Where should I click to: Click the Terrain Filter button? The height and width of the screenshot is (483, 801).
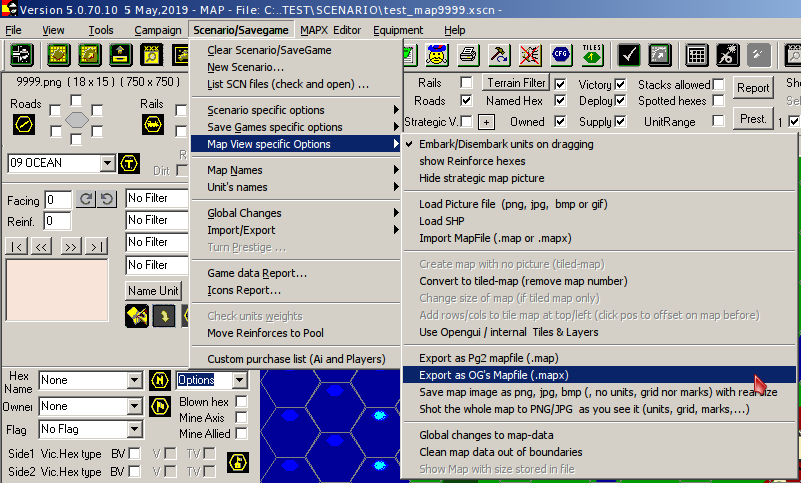pos(516,82)
